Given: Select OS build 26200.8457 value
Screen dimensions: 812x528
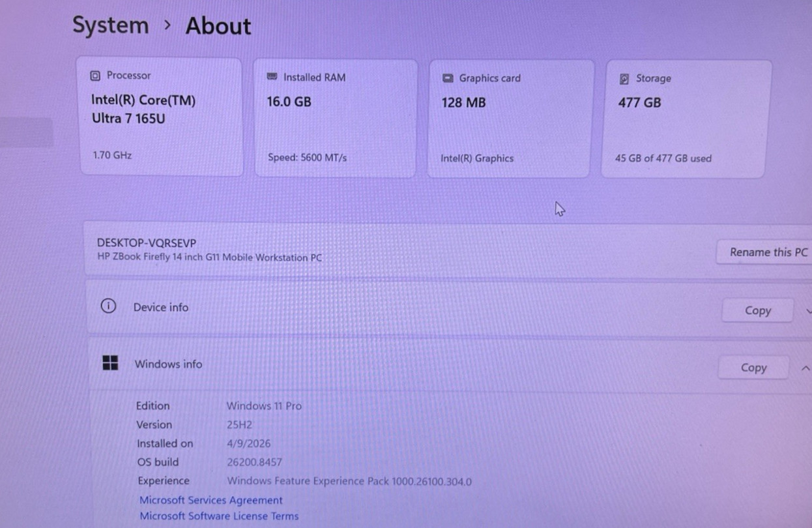Looking at the screenshot, I should [254, 462].
